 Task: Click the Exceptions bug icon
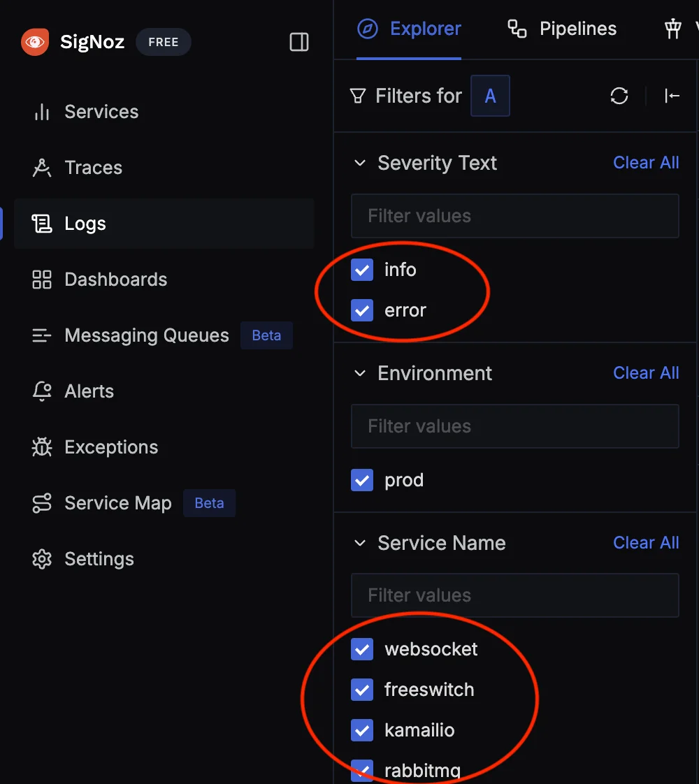tap(42, 447)
